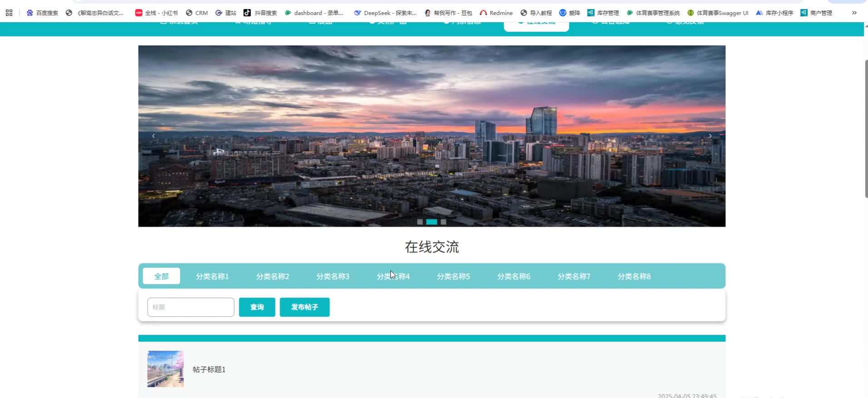The width and height of the screenshot is (868, 398).
Task: Select the active middle carousel indicator
Action: click(x=432, y=222)
